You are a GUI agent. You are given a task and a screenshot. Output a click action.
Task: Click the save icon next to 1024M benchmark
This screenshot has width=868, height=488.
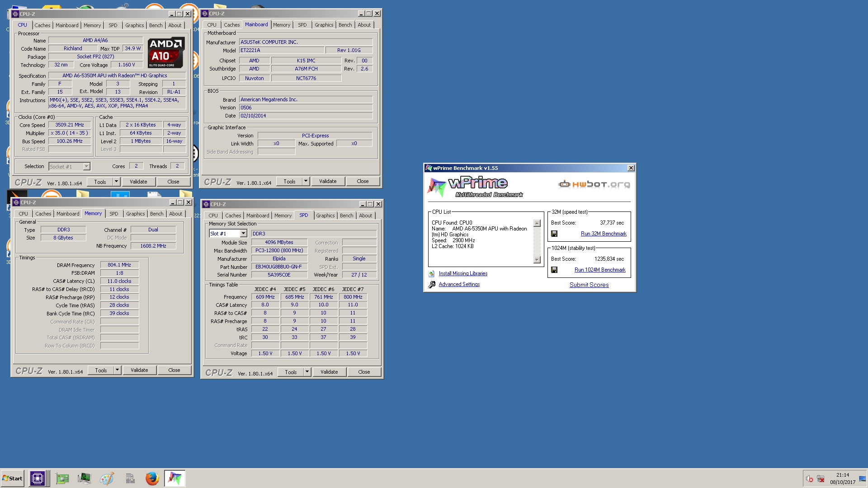coord(554,270)
